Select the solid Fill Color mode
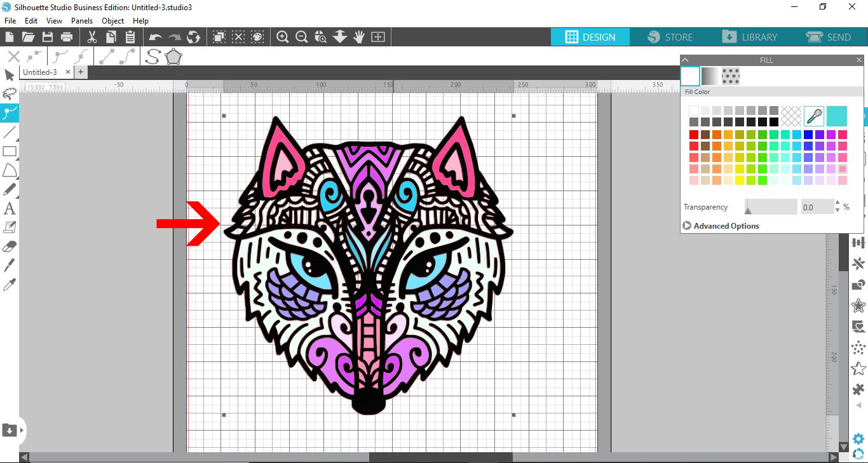The height and width of the screenshot is (463, 868). click(690, 76)
